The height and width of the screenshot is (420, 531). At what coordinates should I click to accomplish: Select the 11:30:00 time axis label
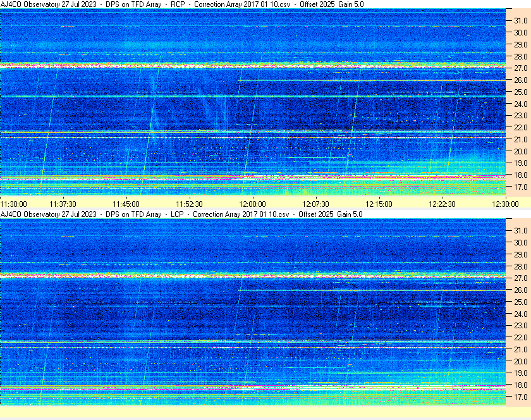[13, 204]
